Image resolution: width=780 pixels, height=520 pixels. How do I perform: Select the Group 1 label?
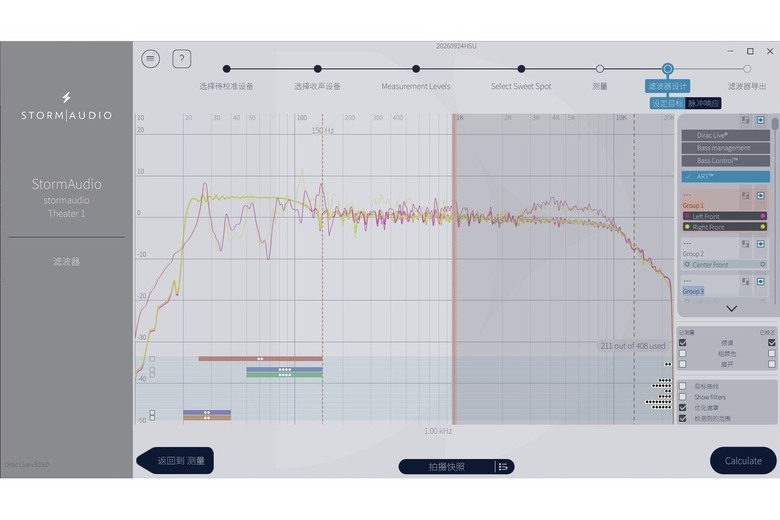693,205
